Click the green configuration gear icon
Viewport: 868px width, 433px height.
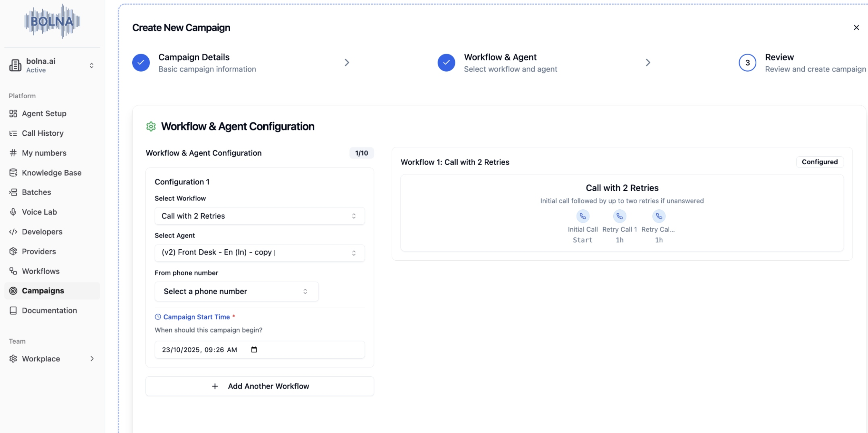(x=151, y=126)
